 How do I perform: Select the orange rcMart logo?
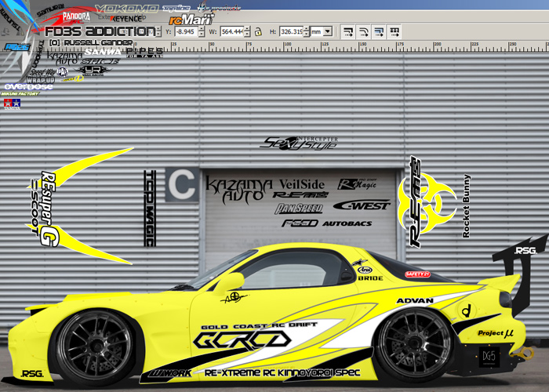point(191,20)
